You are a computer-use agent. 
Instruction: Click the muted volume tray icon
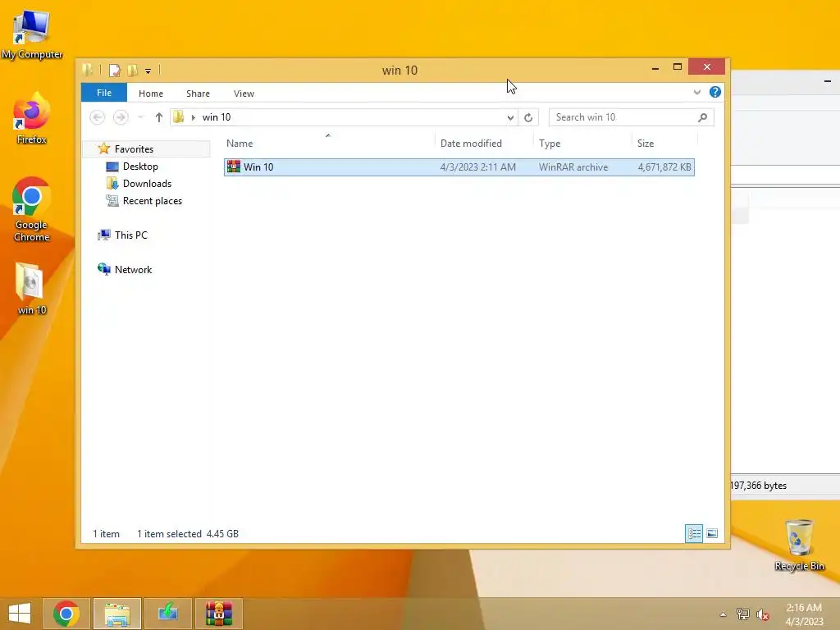[762, 614]
